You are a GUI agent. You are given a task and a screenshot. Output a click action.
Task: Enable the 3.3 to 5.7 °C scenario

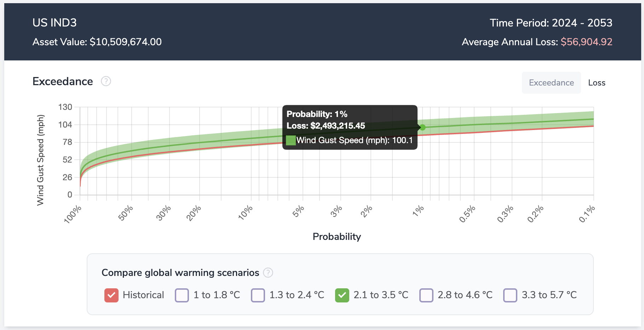click(510, 295)
